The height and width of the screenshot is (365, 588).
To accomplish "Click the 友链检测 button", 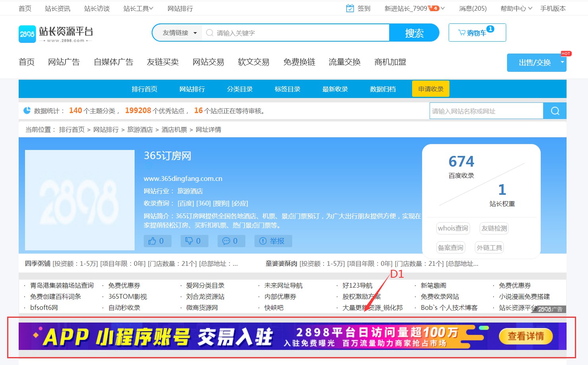I will coord(494,228).
